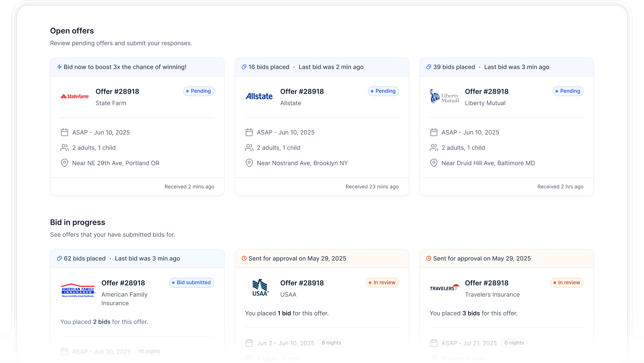
Task: Click the location pin icon near Nostrand Ave
Action: tap(249, 163)
